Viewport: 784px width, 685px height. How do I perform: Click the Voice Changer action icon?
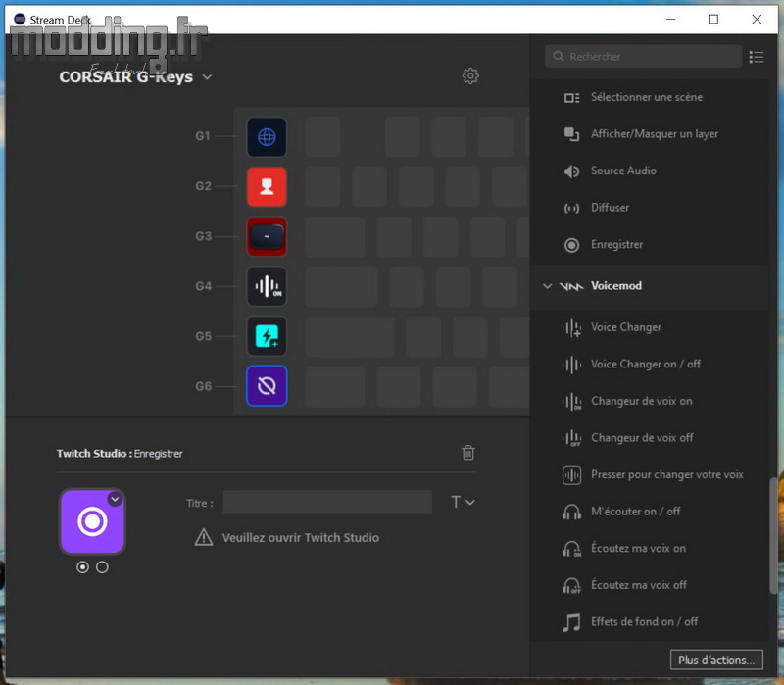(571, 328)
